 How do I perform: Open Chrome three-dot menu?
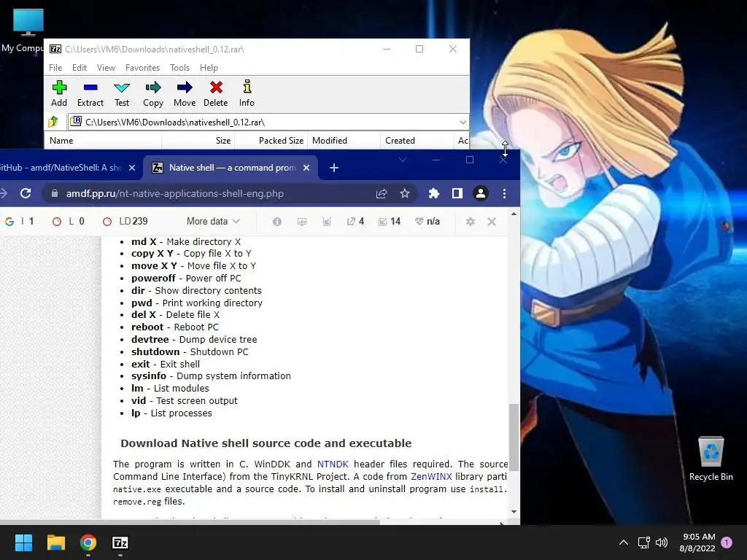504,193
